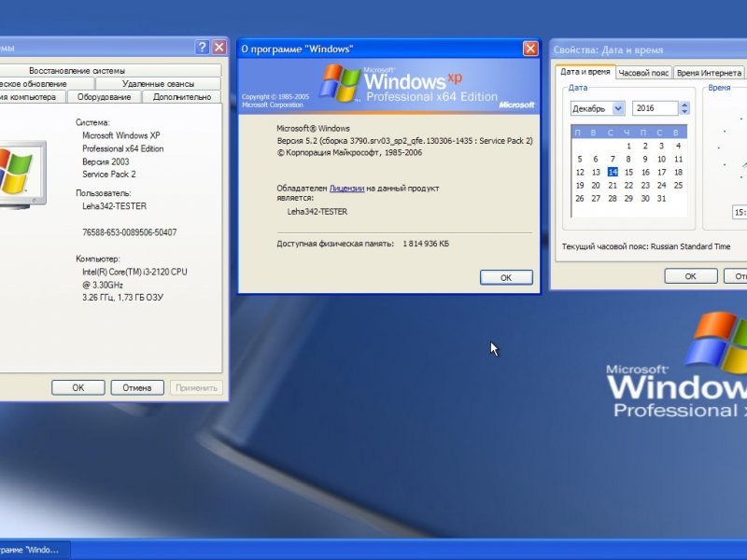The width and height of the screenshot is (747, 560).
Task: Pick day 22 in the calendar
Action: (628, 185)
